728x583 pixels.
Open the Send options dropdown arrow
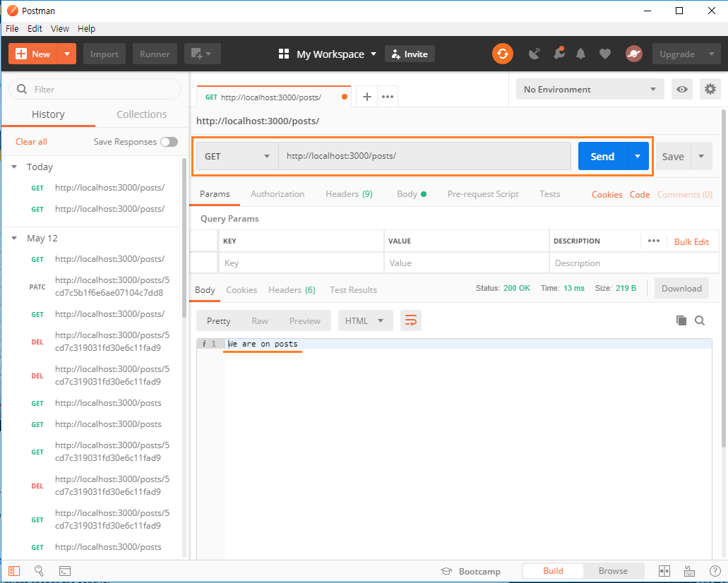coord(638,156)
